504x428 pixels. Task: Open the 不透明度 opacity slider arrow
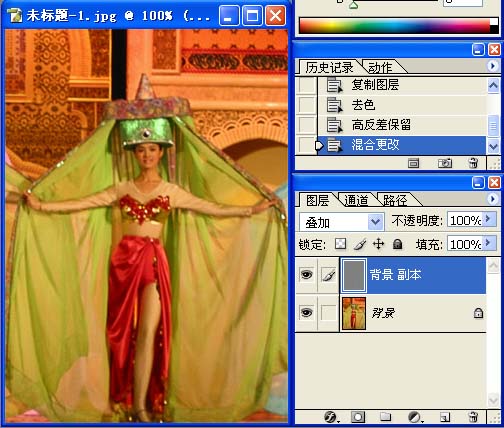(488, 219)
